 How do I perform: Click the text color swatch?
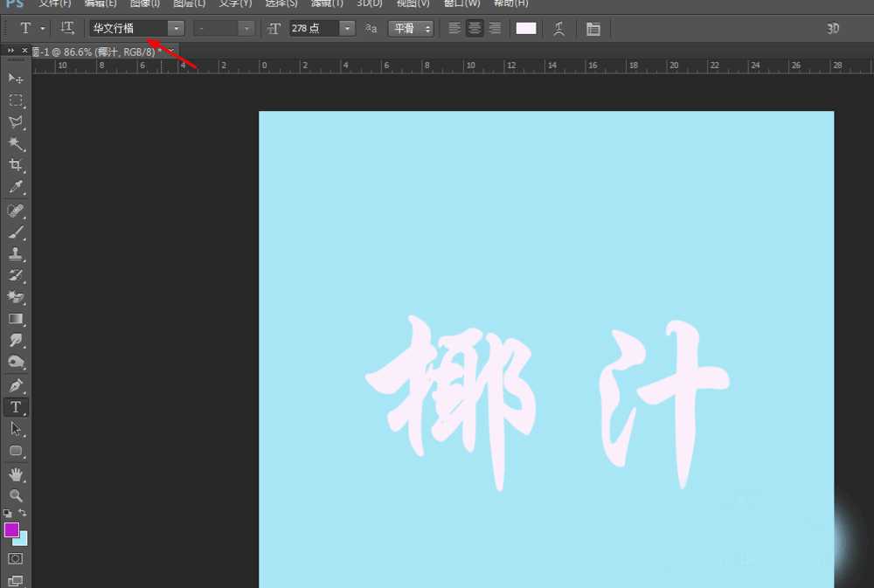click(x=526, y=28)
